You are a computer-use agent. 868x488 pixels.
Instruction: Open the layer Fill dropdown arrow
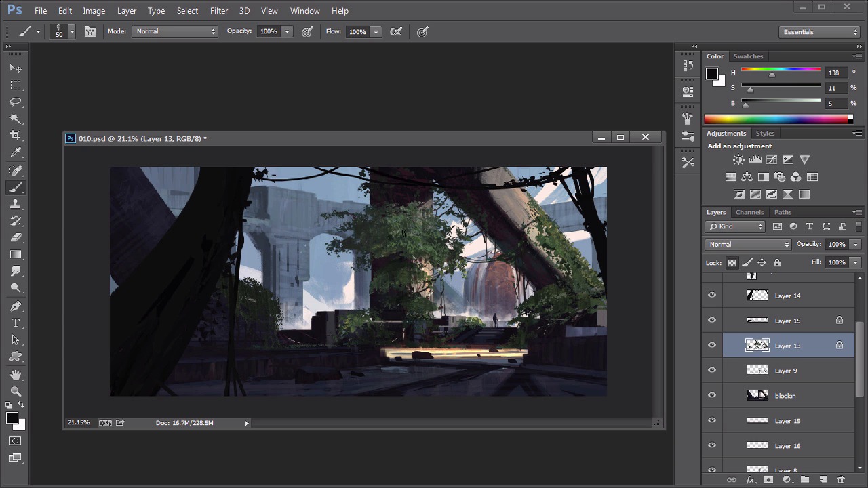tap(855, 262)
